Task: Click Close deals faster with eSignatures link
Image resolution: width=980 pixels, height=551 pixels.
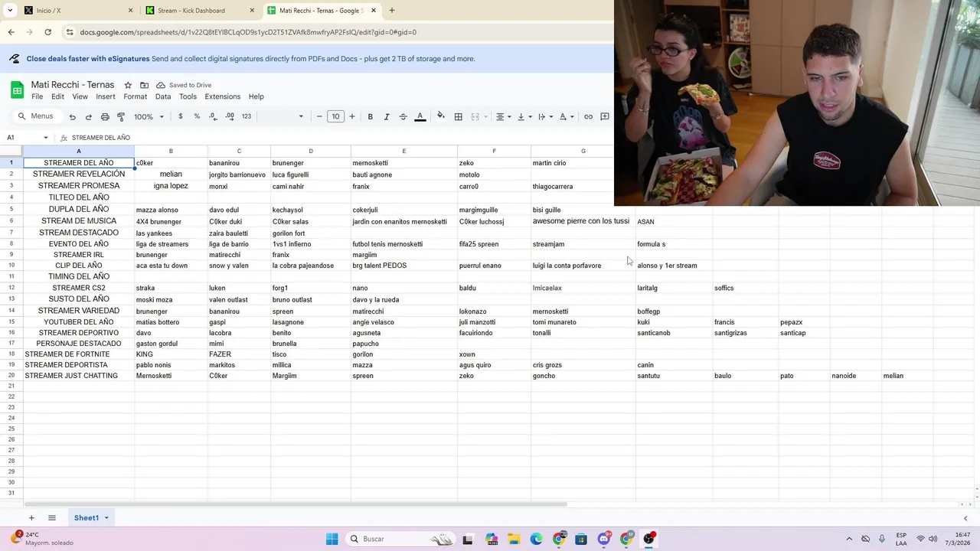Action: point(88,59)
